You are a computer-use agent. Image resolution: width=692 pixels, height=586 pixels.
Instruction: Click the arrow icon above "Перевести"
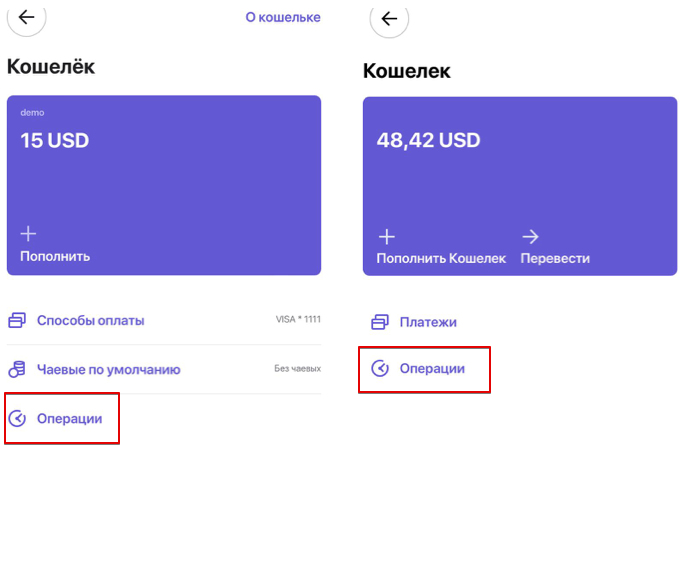coord(530,237)
